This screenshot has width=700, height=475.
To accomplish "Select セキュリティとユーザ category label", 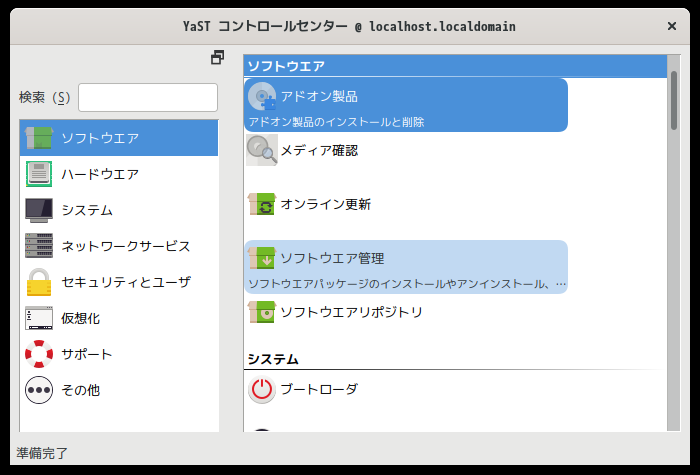I will pos(126,282).
